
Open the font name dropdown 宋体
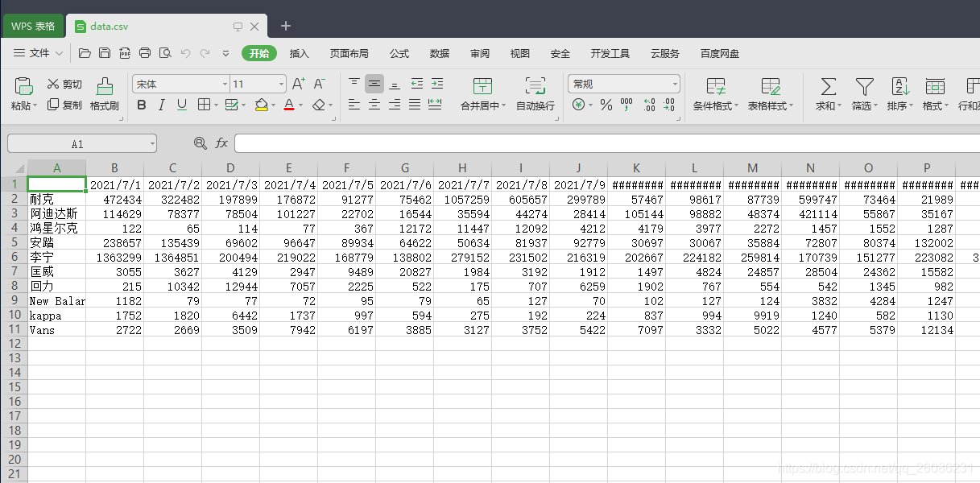point(224,84)
